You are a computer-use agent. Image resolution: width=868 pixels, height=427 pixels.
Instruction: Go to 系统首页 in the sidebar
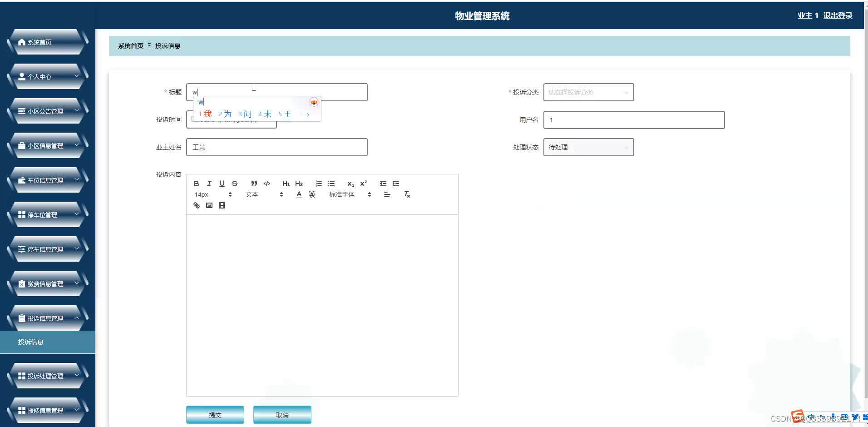pos(48,42)
